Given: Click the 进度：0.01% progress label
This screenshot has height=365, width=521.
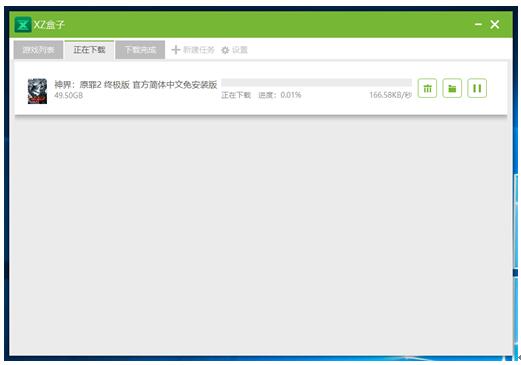Looking at the screenshot, I should (x=280, y=95).
